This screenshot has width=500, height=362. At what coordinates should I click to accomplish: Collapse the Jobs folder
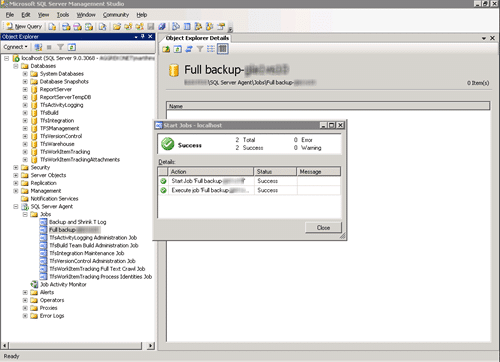(x=25, y=214)
